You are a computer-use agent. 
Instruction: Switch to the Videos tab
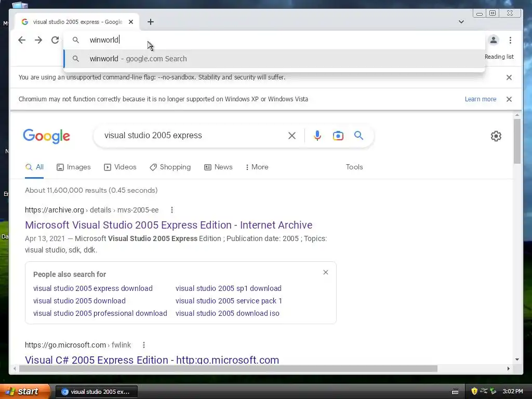[120, 167]
